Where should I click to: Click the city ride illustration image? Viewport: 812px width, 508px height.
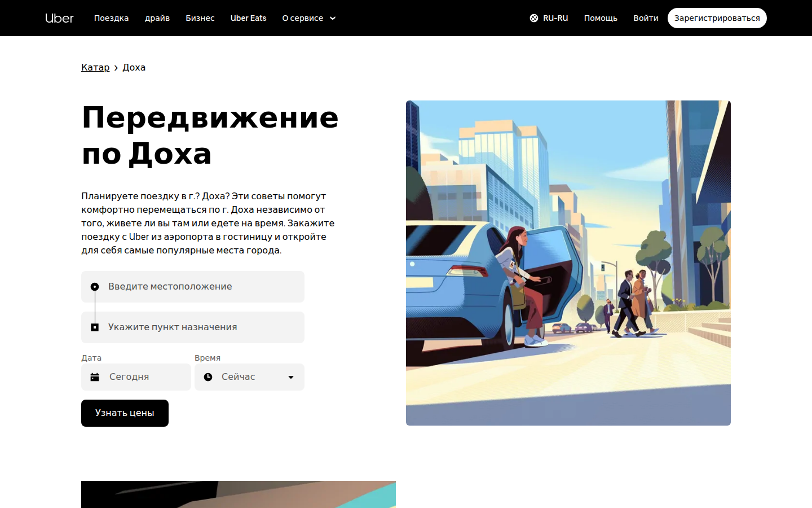coord(568,263)
